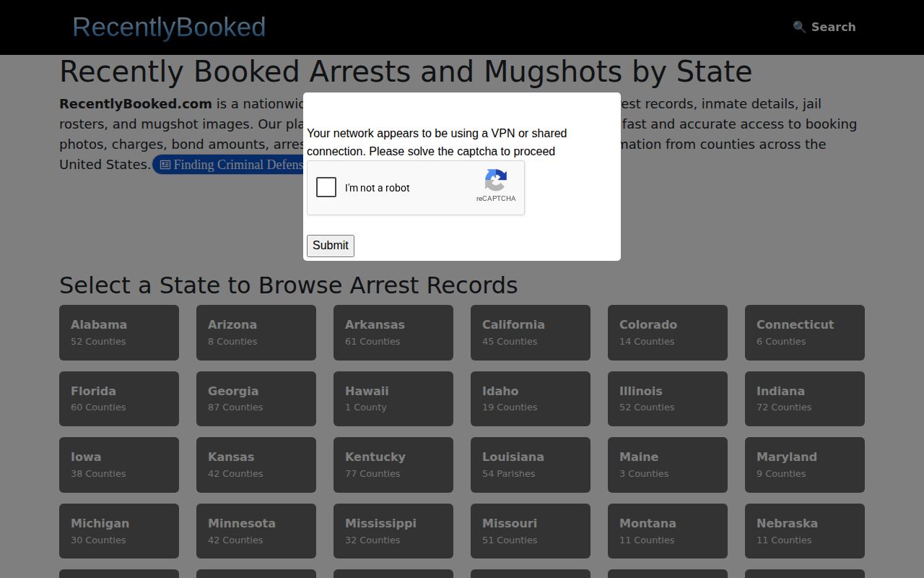Browse Michigan arrest records
Screen dimensions: 924x578
tap(119, 531)
